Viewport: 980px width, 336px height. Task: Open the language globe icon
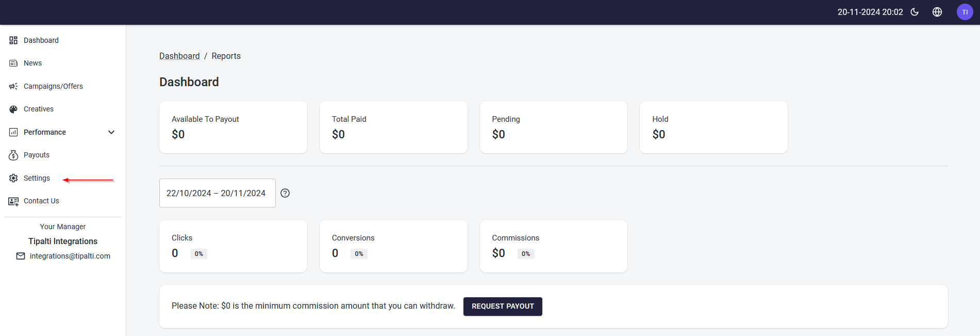pyautogui.click(x=937, y=12)
